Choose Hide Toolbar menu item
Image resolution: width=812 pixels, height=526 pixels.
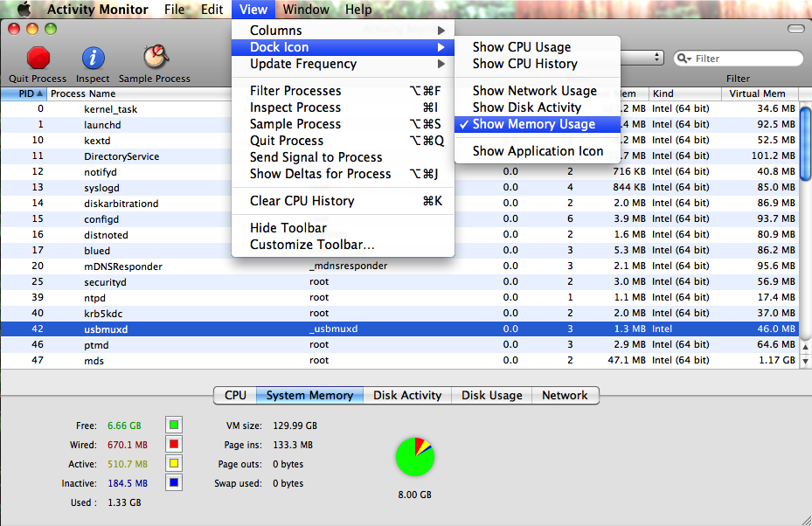click(x=343, y=228)
